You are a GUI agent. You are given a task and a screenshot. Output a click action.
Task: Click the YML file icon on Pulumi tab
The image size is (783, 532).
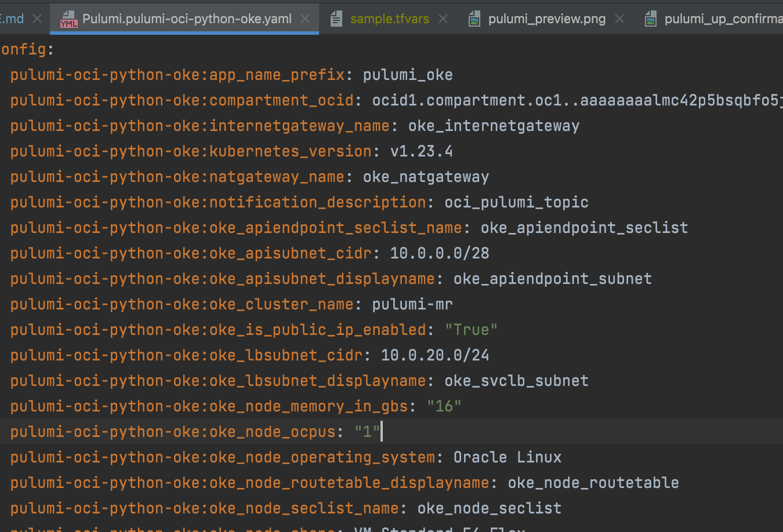[x=68, y=19]
